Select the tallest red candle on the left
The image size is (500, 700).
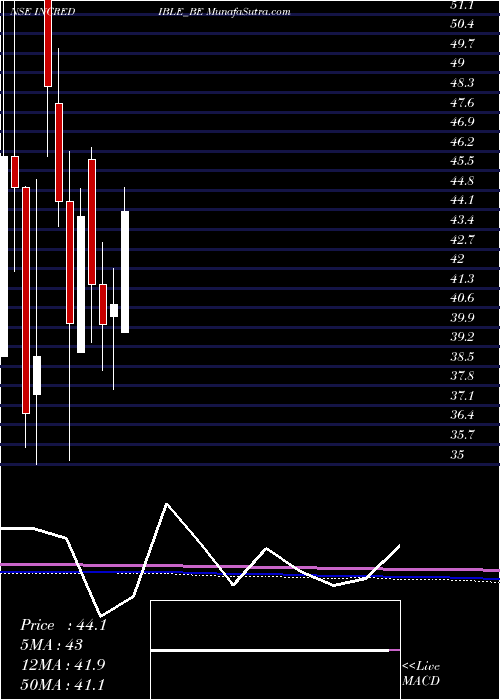pos(26,300)
